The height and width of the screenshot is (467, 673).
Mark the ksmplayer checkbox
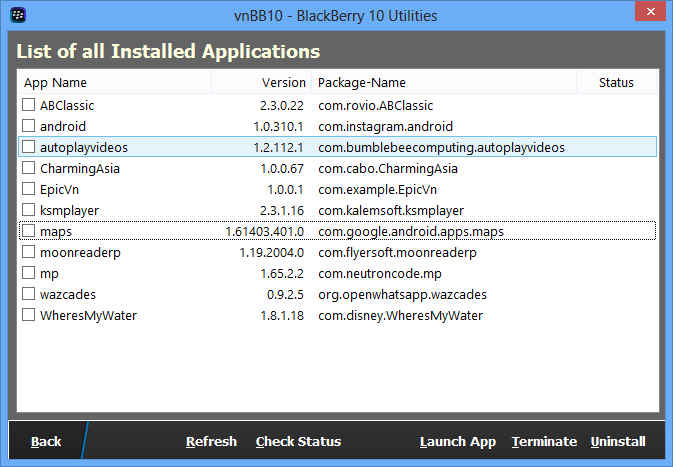(x=28, y=210)
